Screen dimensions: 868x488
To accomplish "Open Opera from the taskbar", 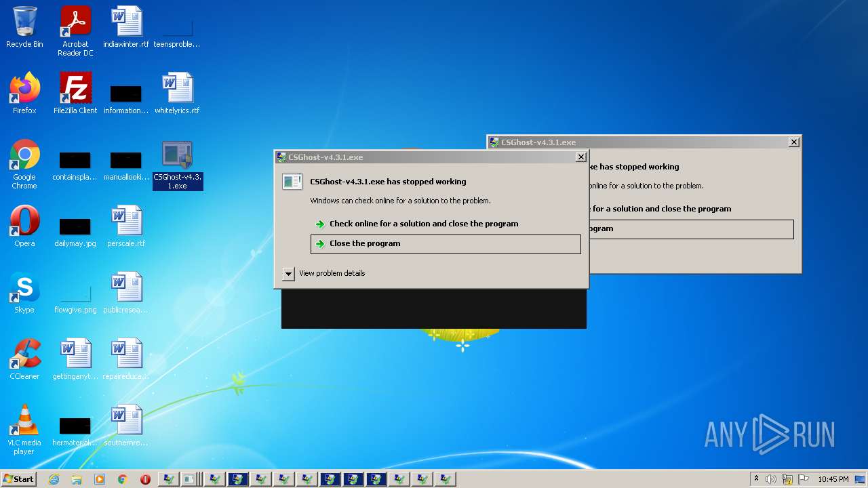I will pyautogui.click(x=145, y=479).
